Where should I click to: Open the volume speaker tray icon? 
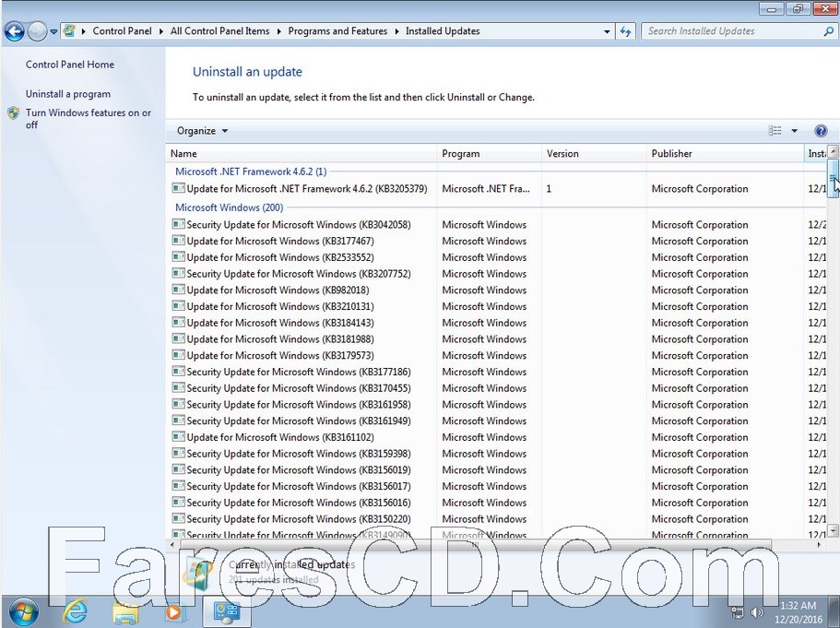coord(756,612)
